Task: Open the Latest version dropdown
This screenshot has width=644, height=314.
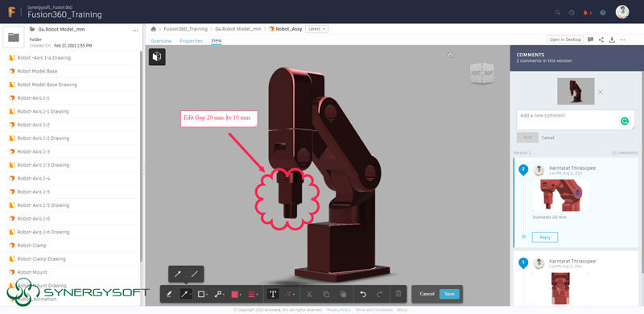Action: click(316, 29)
